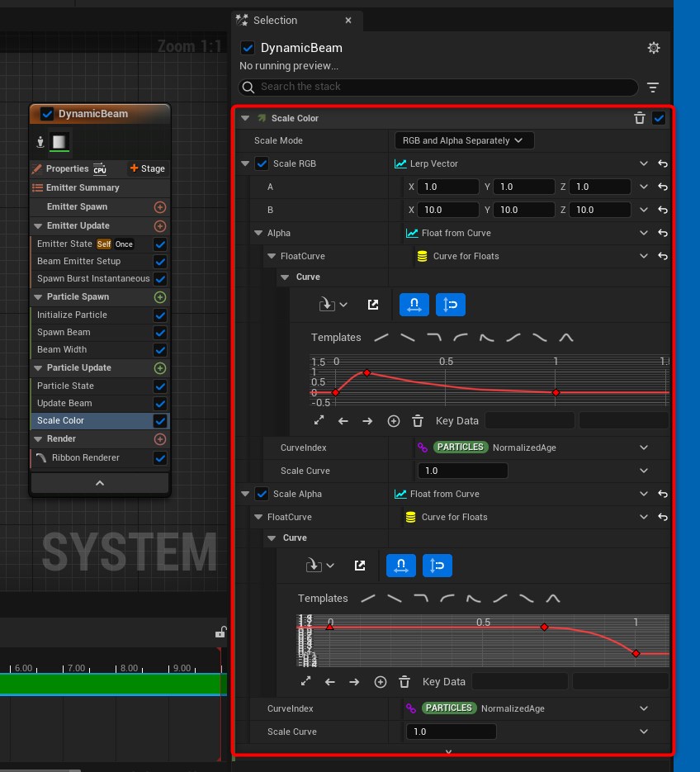Toggle the DynamicBeam checkbox in the Selection panel
This screenshot has width=700, height=772.
pos(248,48)
